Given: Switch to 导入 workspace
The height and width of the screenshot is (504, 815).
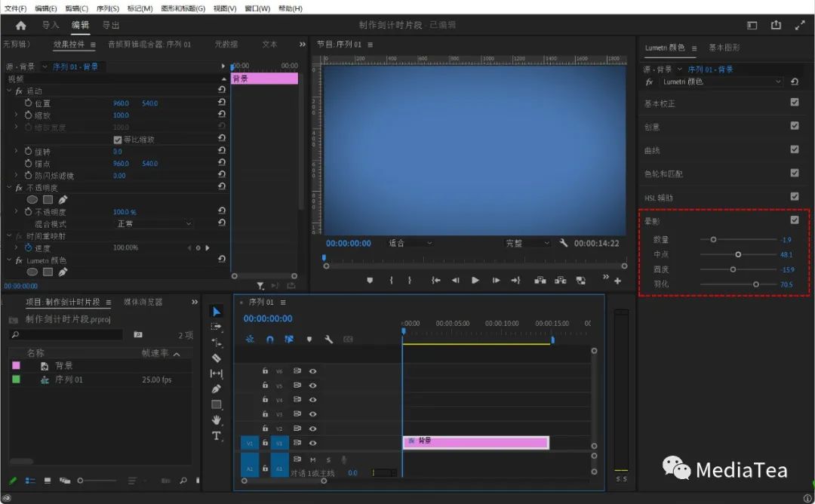Looking at the screenshot, I should point(51,25).
